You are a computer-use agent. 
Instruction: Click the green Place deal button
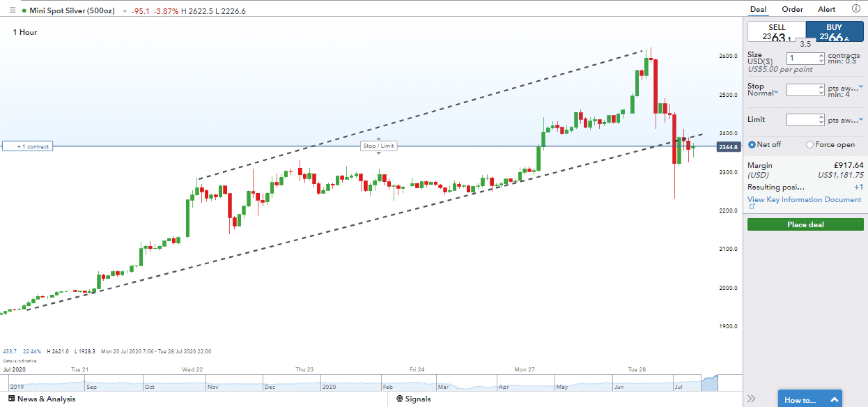805,224
